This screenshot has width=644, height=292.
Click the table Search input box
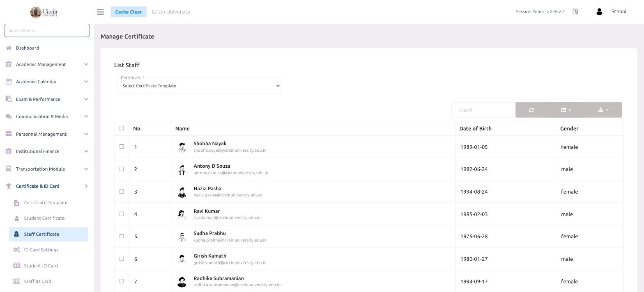483,110
